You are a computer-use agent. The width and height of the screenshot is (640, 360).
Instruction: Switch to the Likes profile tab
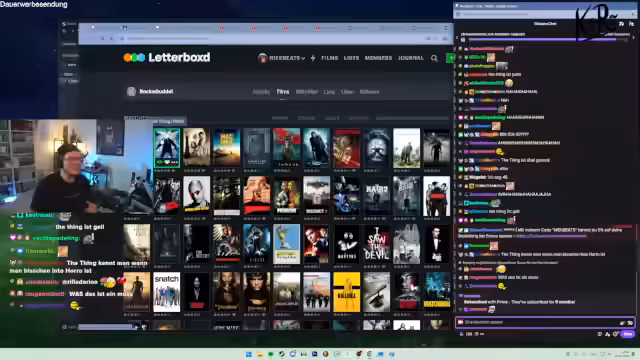click(x=347, y=92)
